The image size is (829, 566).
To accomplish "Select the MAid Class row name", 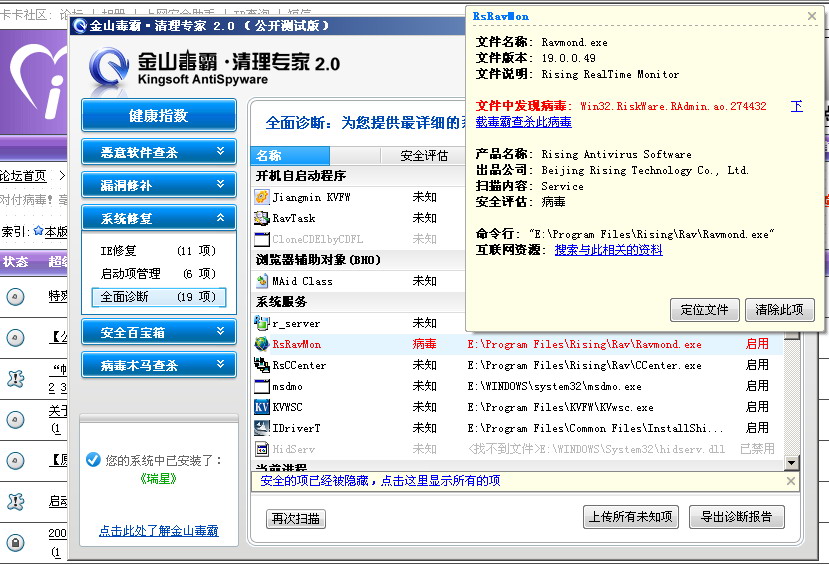I will click(302, 281).
